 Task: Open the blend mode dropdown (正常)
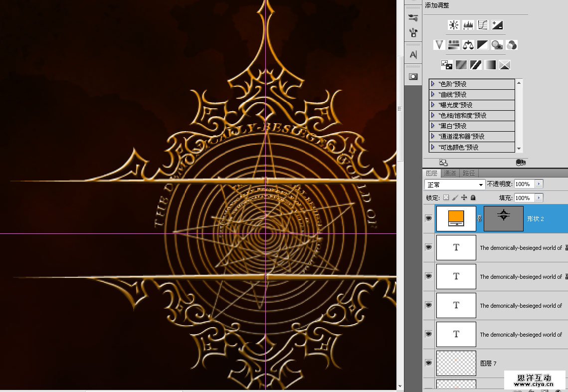click(454, 185)
